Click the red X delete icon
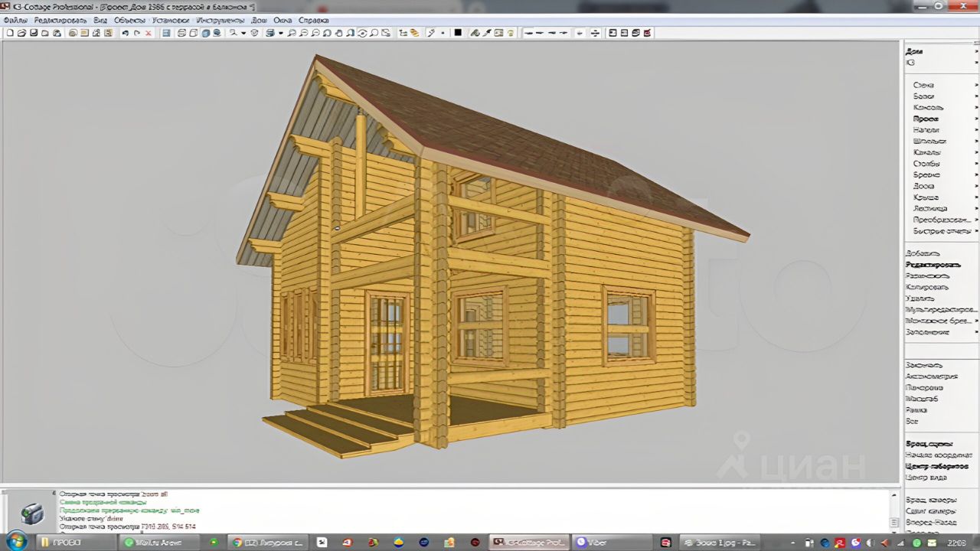Screen dimensions: 980x551 tap(149, 33)
